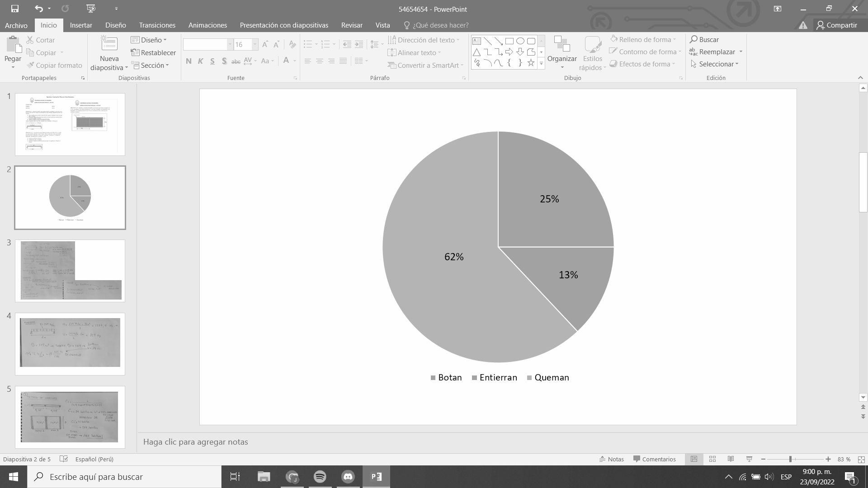Toggle the Comentarios pane
This screenshot has height=488, width=868.
point(654,459)
